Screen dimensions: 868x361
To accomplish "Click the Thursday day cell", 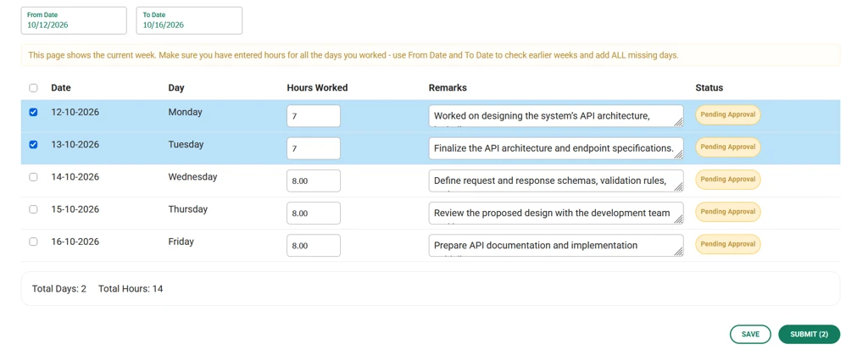I will (x=187, y=209).
